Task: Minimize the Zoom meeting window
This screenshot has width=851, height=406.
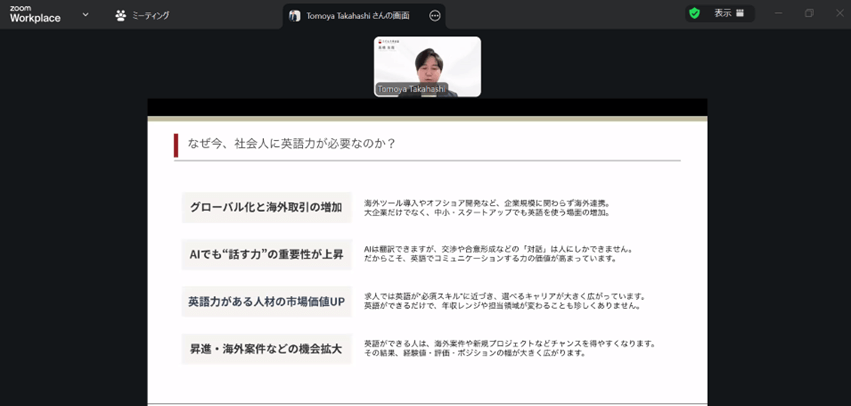Action: pyautogui.click(x=780, y=13)
